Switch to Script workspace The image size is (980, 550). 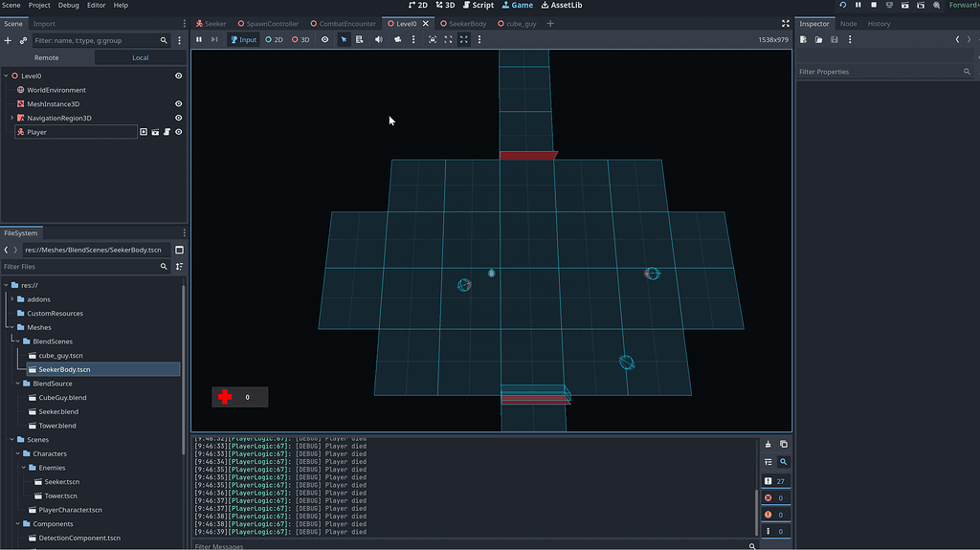click(x=479, y=5)
